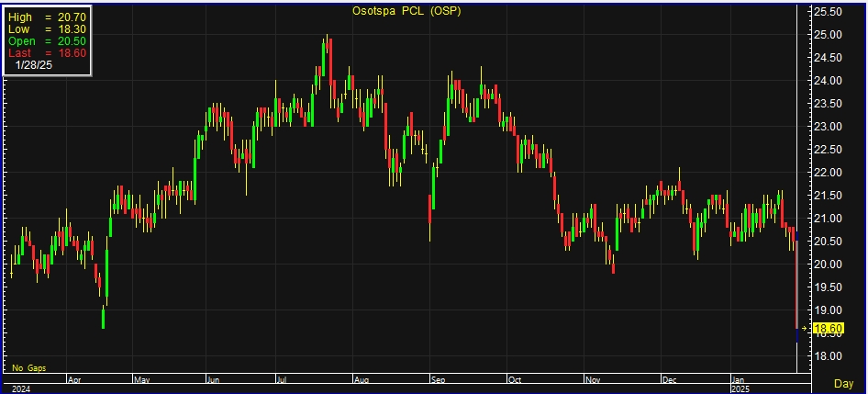Click the Apr month marker on time axis

(x=75, y=378)
